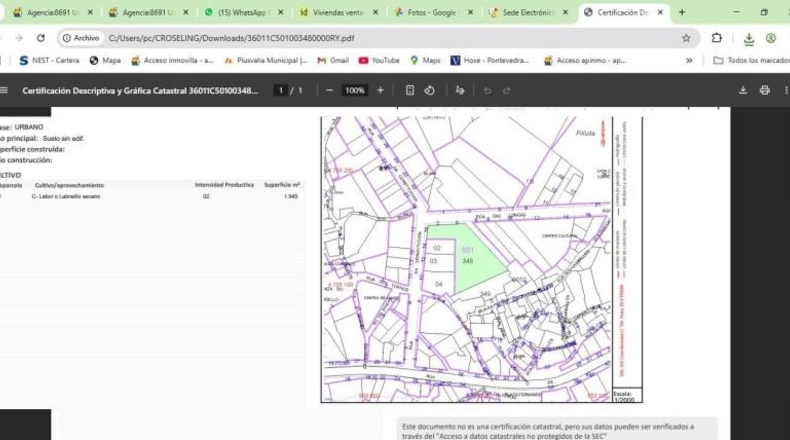Viewport: 790px width, 440px height.
Task: Open the Gmail bookmark
Action: [333, 60]
